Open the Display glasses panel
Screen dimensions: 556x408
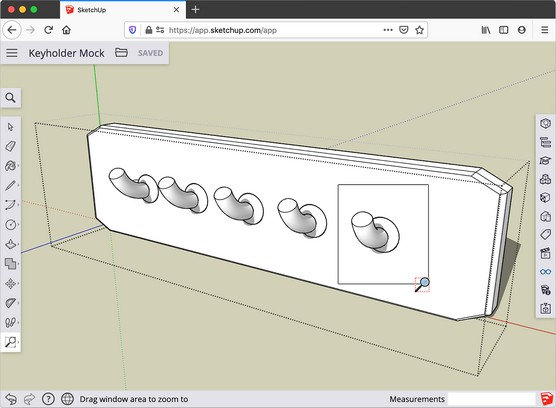pos(545,272)
